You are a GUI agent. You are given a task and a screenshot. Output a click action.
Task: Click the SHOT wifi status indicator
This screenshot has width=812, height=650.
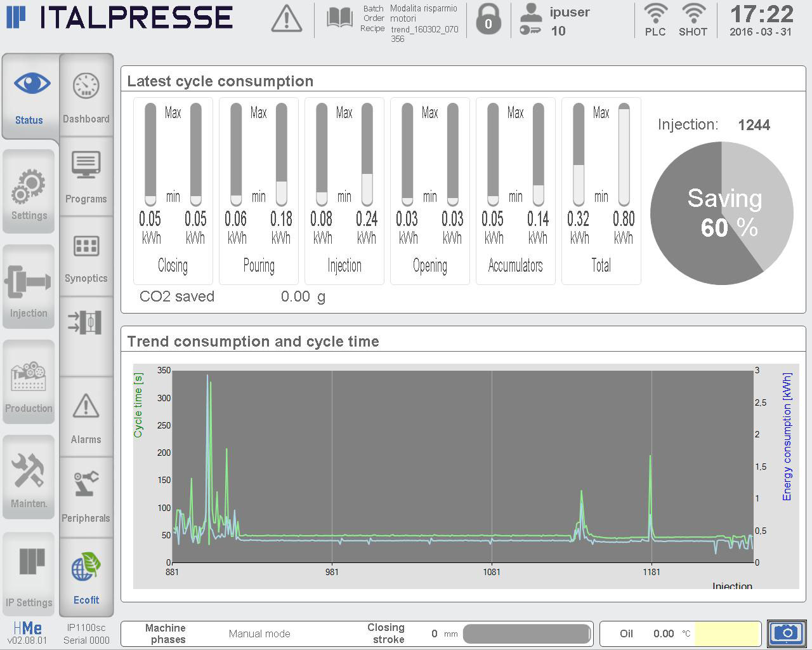click(693, 19)
